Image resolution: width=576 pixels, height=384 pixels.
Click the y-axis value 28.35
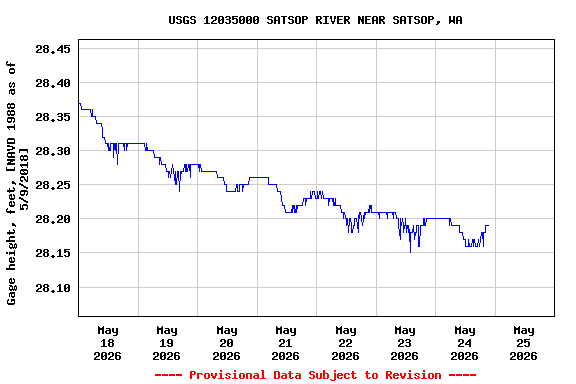[x=53, y=117]
